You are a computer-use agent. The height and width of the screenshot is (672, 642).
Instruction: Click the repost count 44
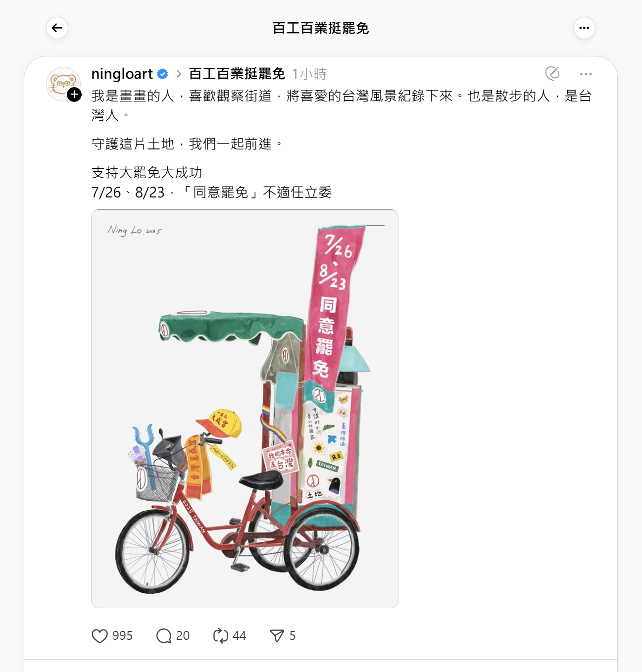coord(239,635)
